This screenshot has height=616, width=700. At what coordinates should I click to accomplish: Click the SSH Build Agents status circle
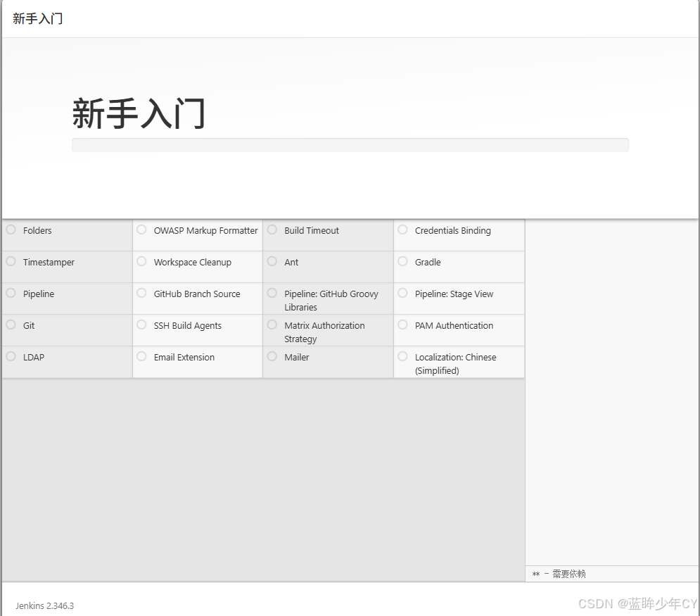[x=141, y=325]
